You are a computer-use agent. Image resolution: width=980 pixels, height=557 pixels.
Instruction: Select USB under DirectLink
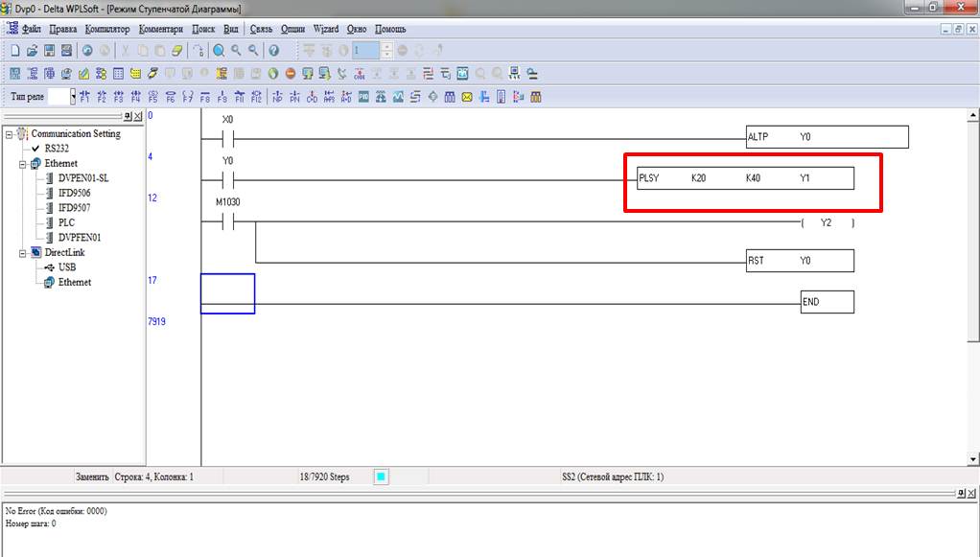66,267
